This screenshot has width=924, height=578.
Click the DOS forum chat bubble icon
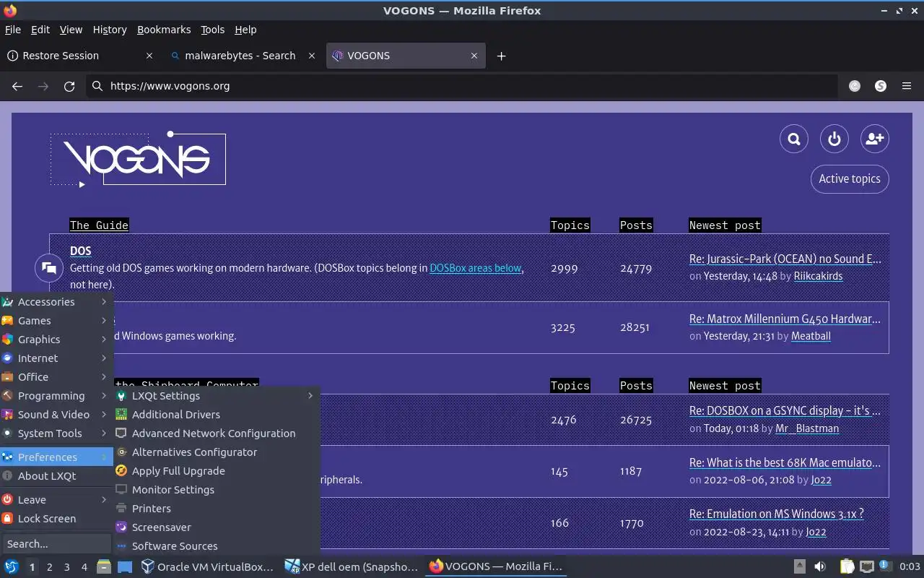point(49,268)
